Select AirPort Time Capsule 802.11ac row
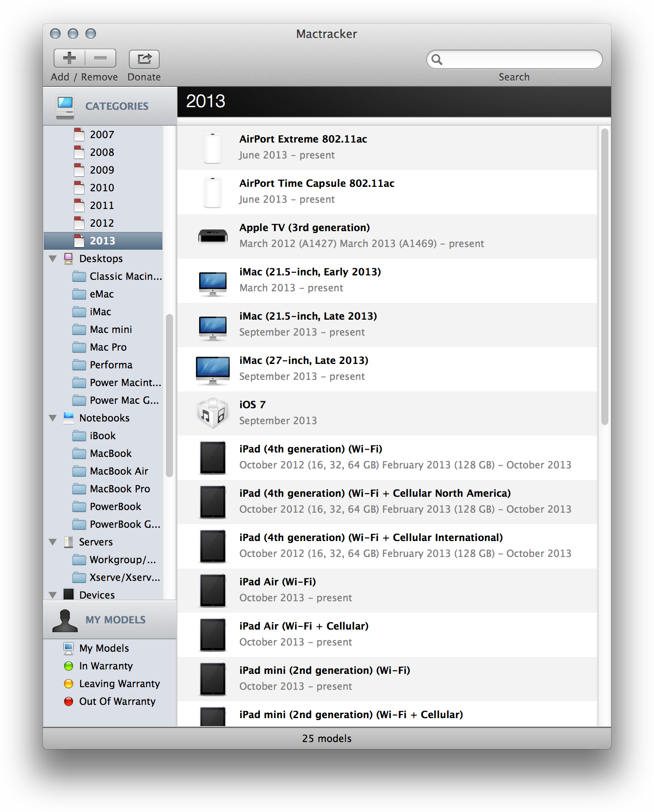This screenshot has width=654, height=812. pos(387,192)
